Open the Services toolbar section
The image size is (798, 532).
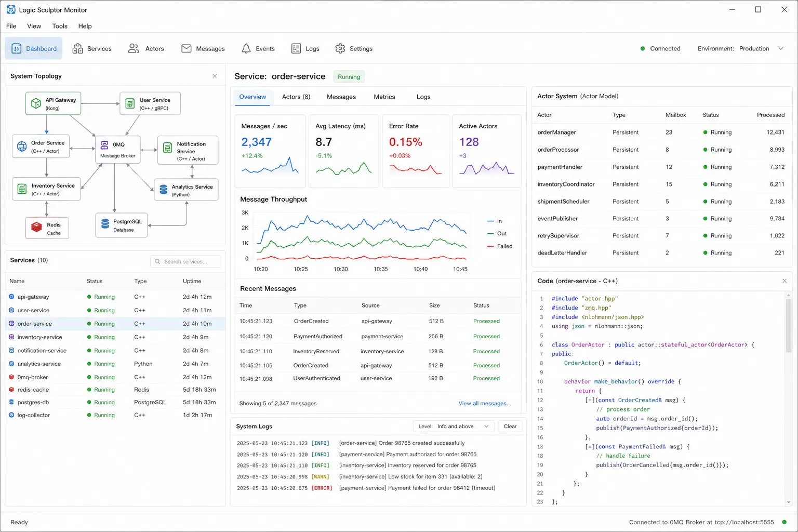92,48
